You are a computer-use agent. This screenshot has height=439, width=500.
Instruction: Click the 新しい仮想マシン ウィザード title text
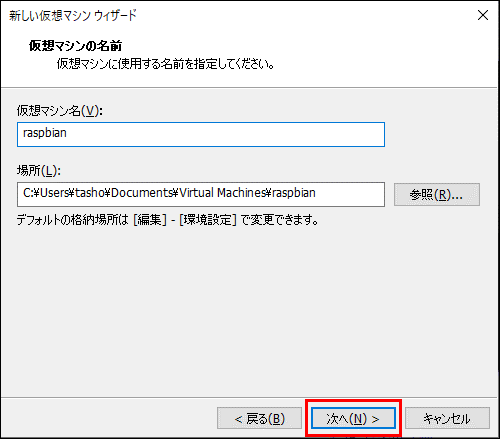click(73, 15)
